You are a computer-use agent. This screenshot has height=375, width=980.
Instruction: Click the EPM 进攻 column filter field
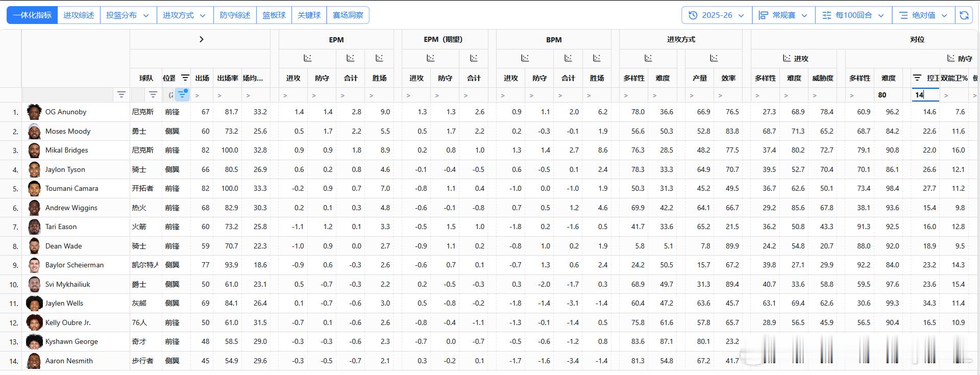293,95
